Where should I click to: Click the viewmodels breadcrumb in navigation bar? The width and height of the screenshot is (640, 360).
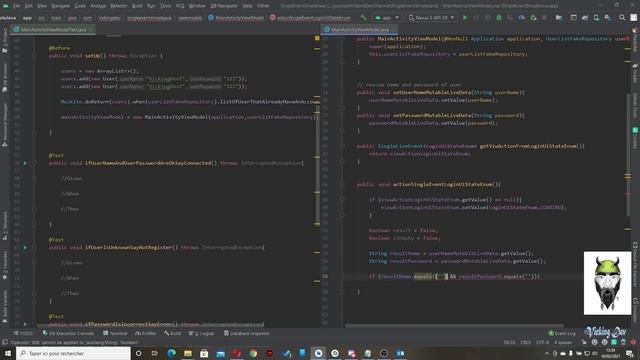(x=190, y=18)
